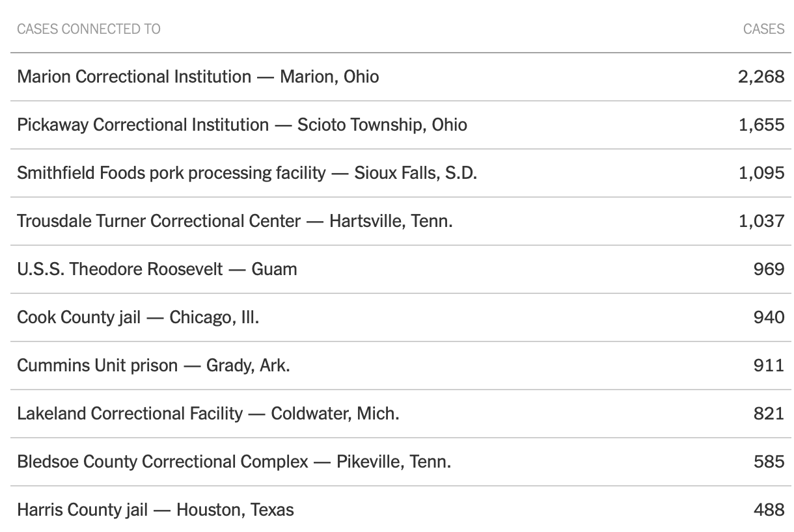This screenshot has width=794, height=532.
Task: Click the 1,095 cases value
Action: pos(761,173)
